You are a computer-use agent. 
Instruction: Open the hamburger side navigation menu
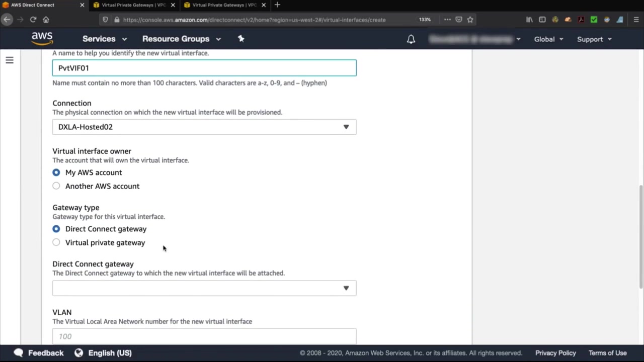coord(10,60)
